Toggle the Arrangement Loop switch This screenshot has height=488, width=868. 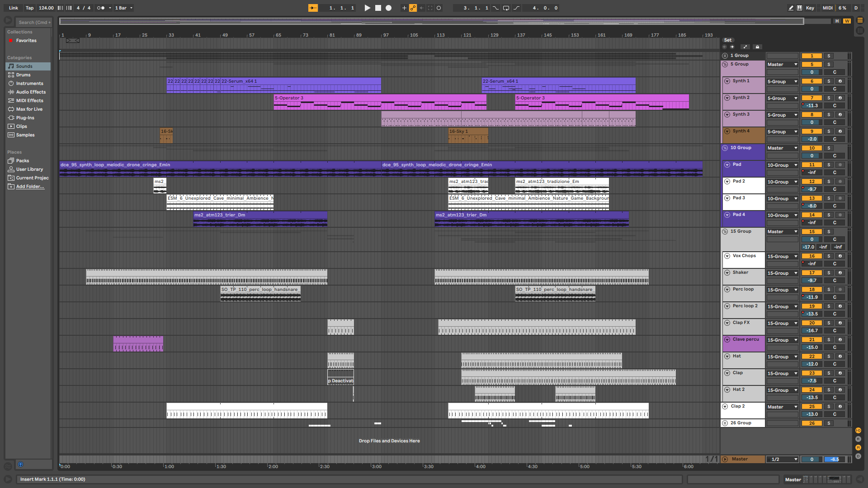[x=506, y=8]
